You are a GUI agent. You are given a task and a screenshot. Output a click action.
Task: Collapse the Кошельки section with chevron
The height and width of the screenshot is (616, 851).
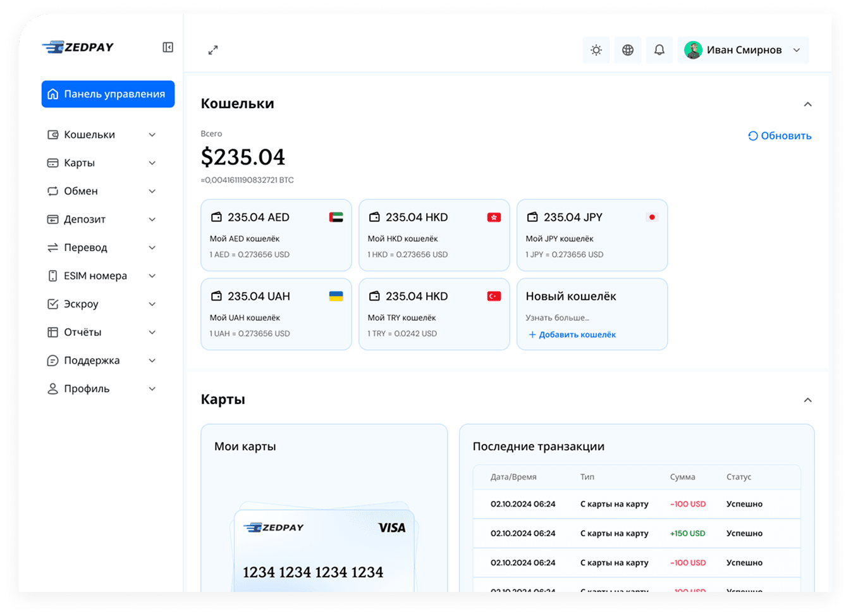click(807, 104)
